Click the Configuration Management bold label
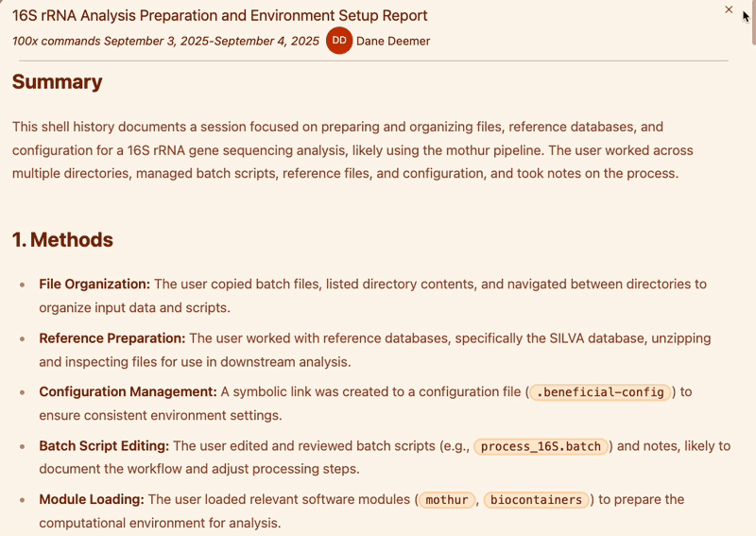This screenshot has height=536, width=756. [x=128, y=391]
